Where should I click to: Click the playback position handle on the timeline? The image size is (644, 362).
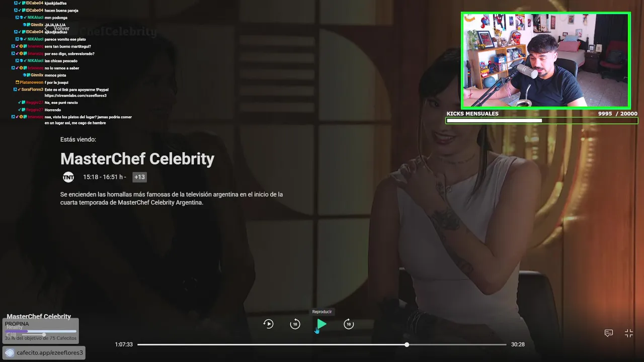coord(407,344)
